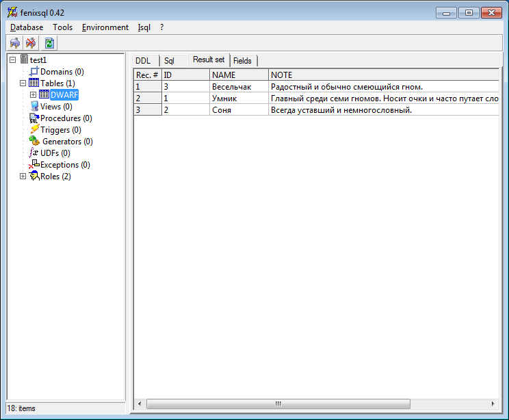Image resolution: width=509 pixels, height=420 pixels.
Task: Open the Isql menu
Action: click(144, 27)
